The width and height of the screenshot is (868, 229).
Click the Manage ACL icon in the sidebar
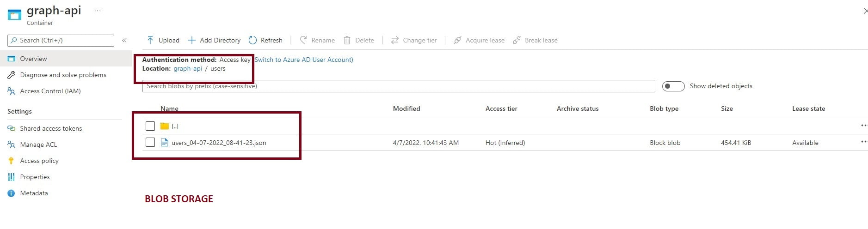point(12,145)
